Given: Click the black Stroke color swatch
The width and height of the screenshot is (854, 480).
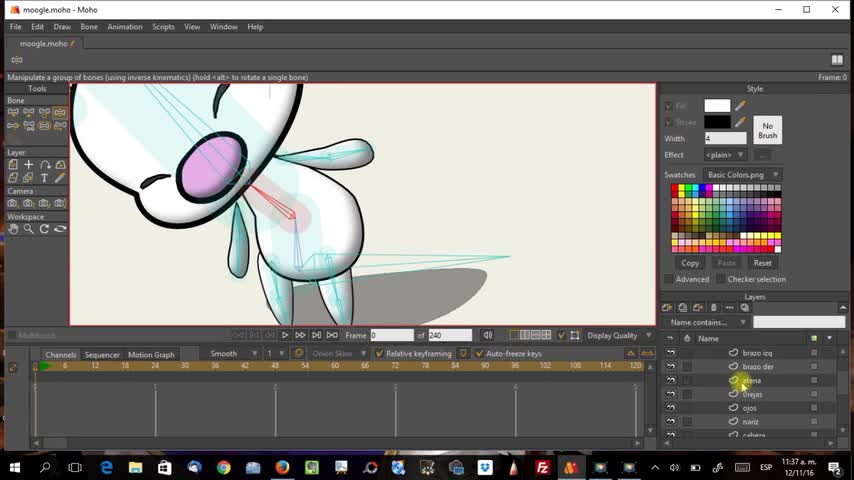Looking at the screenshot, I should [717, 122].
